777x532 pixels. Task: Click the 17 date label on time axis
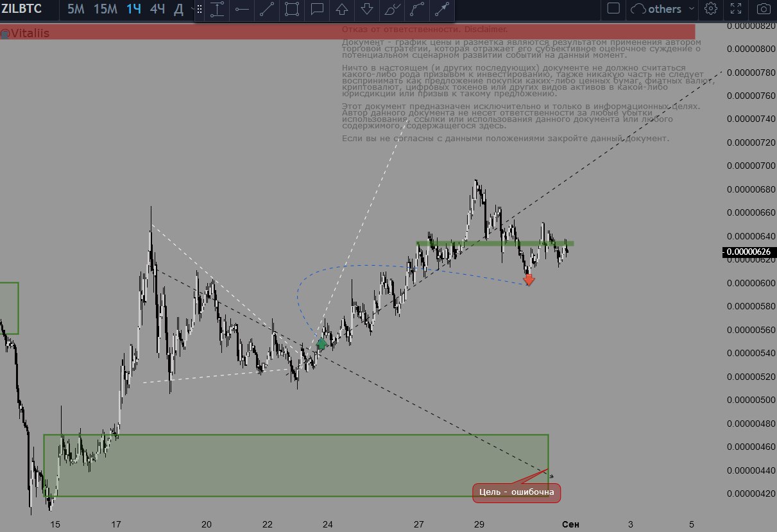tap(116, 524)
